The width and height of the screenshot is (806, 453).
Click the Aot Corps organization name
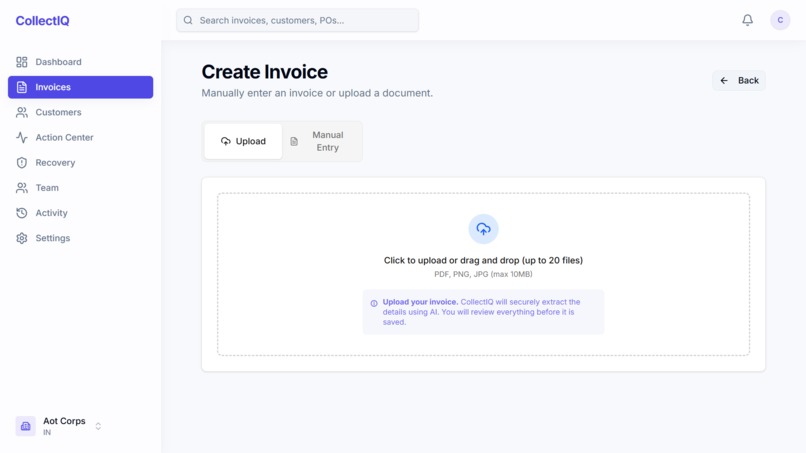[x=64, y=421]
